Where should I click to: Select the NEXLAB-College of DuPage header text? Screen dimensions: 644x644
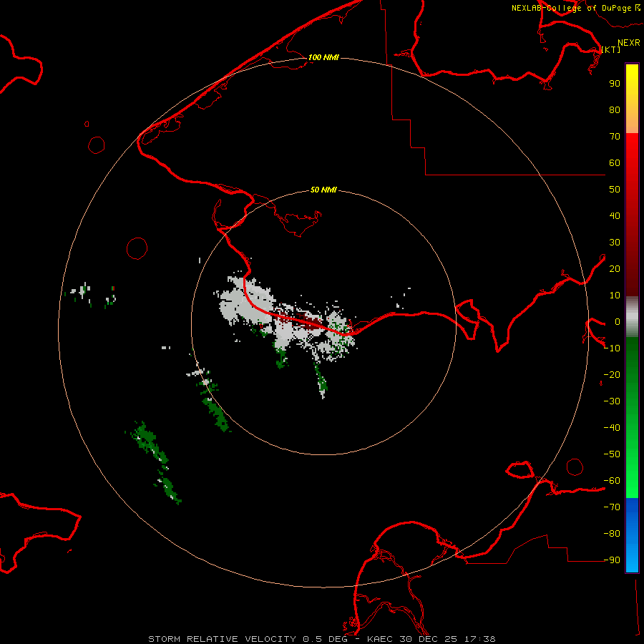pos(575,8)
